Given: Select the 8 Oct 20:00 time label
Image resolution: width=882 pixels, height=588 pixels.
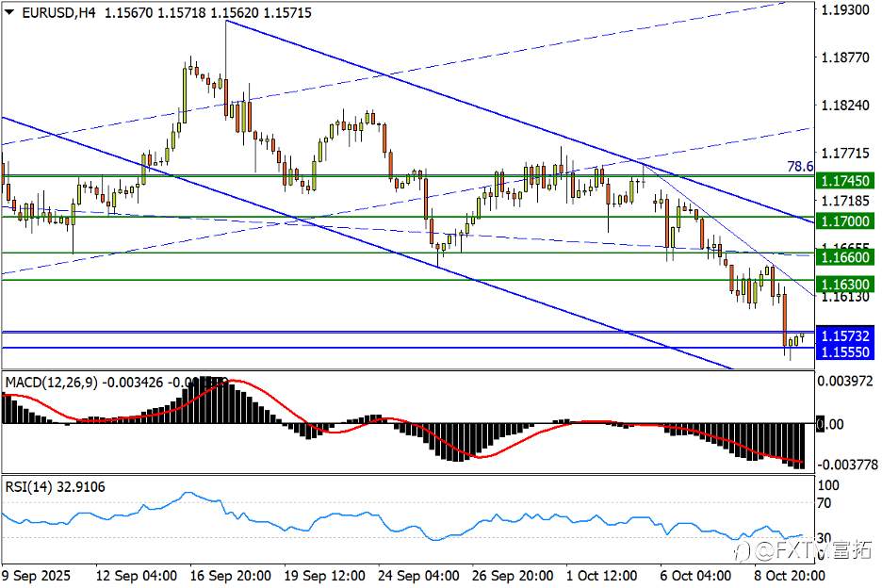Looking at the screenshot, I should 790,576.
